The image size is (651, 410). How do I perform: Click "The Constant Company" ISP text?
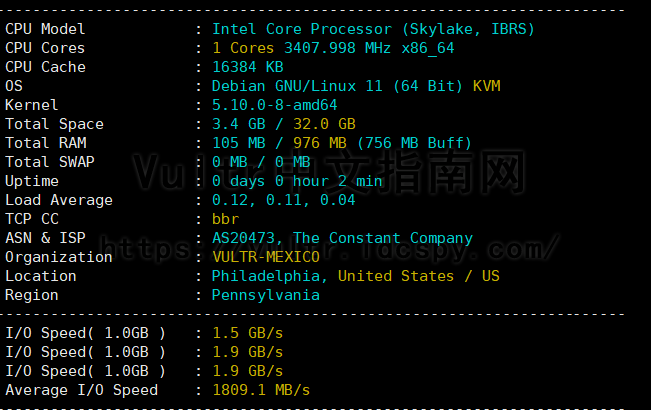383,238
